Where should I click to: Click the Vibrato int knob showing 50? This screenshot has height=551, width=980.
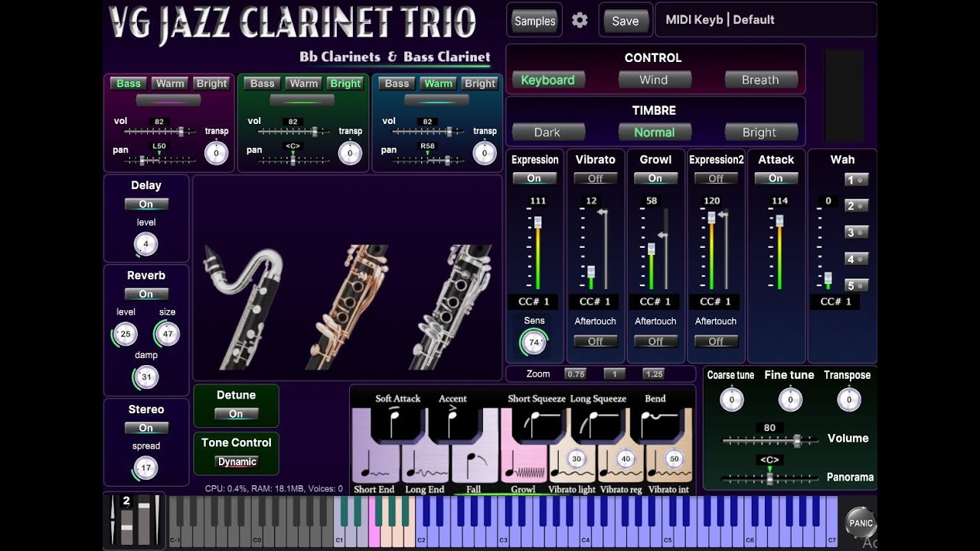click(x=674, y=458)
